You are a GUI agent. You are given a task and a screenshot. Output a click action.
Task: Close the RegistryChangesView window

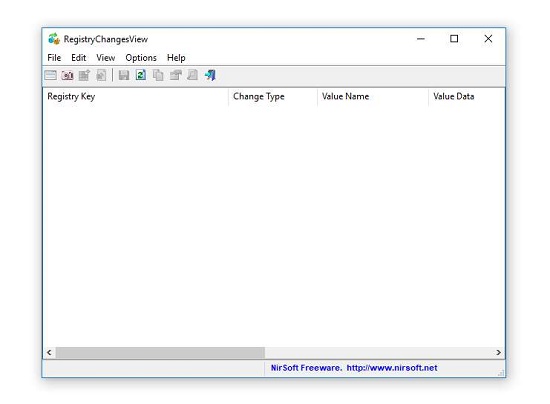pos(488,39)
